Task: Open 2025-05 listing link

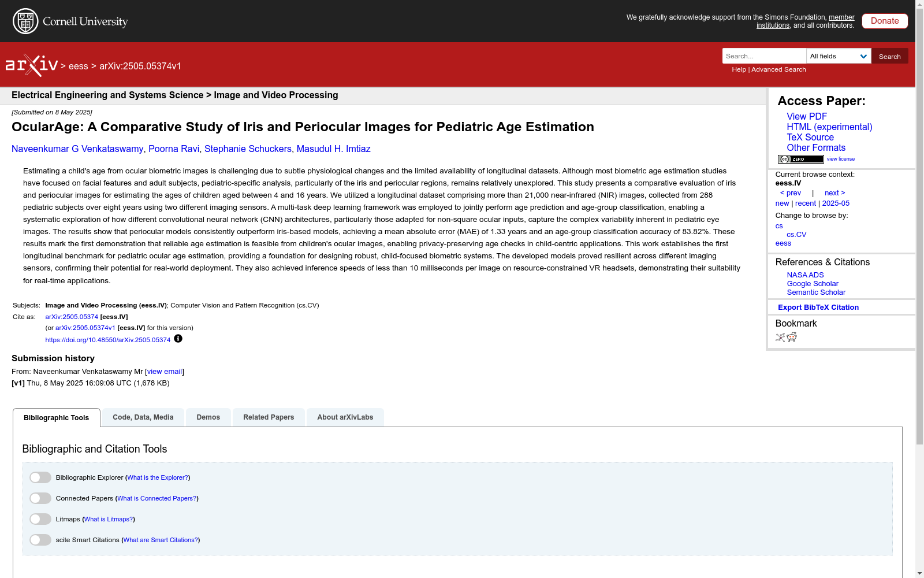Action: click(x=836, y=203)
